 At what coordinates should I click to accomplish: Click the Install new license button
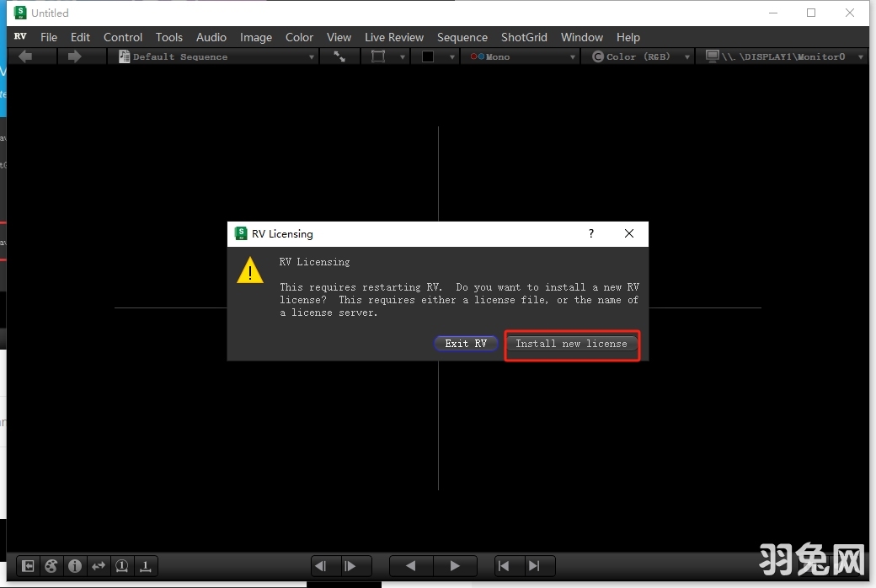[571, 344]
